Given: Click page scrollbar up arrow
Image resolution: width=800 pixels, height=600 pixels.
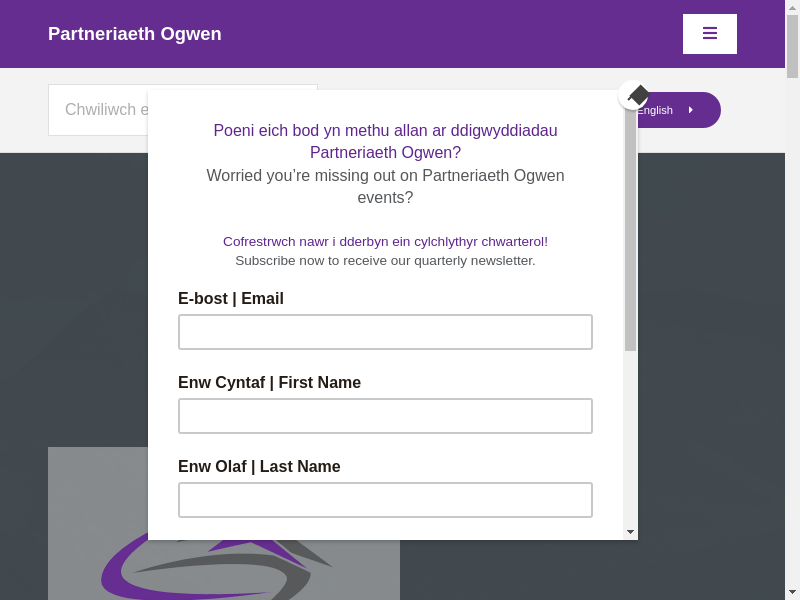Looking at the screenshot, I should 792,7.
